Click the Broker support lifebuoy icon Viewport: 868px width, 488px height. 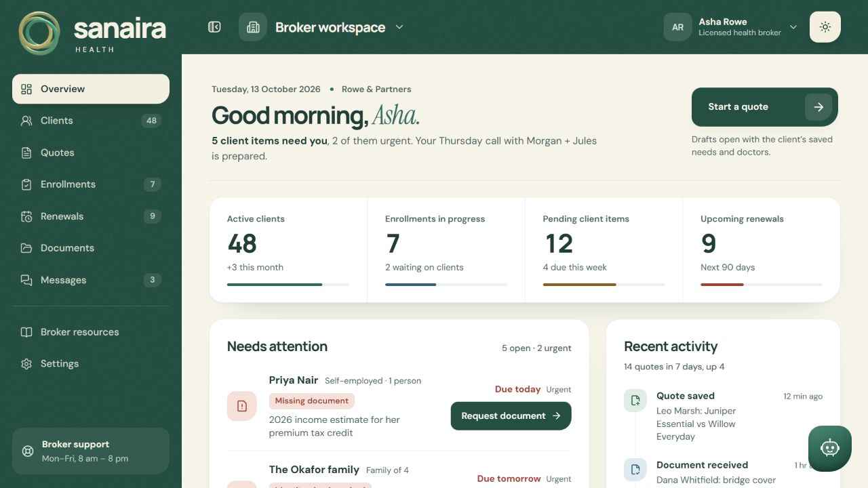click(28, 451)
